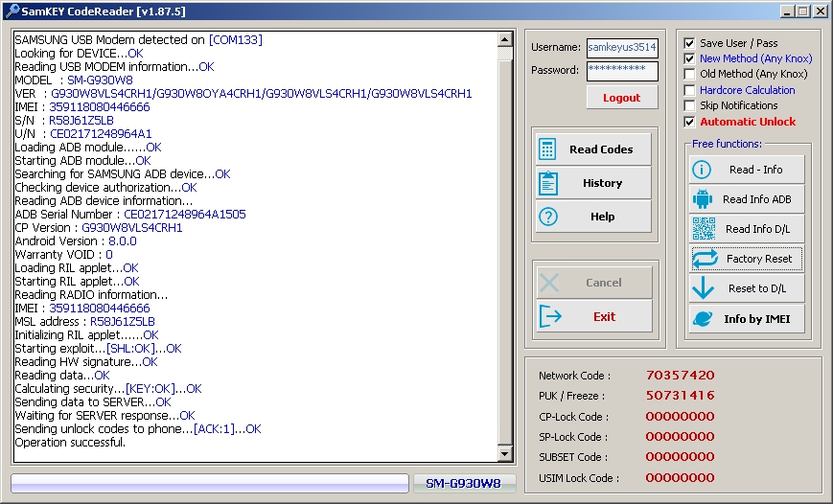Click the Warranty VOID : 0 line
This screenshot has height=504, width=833.
coord(64,255)
